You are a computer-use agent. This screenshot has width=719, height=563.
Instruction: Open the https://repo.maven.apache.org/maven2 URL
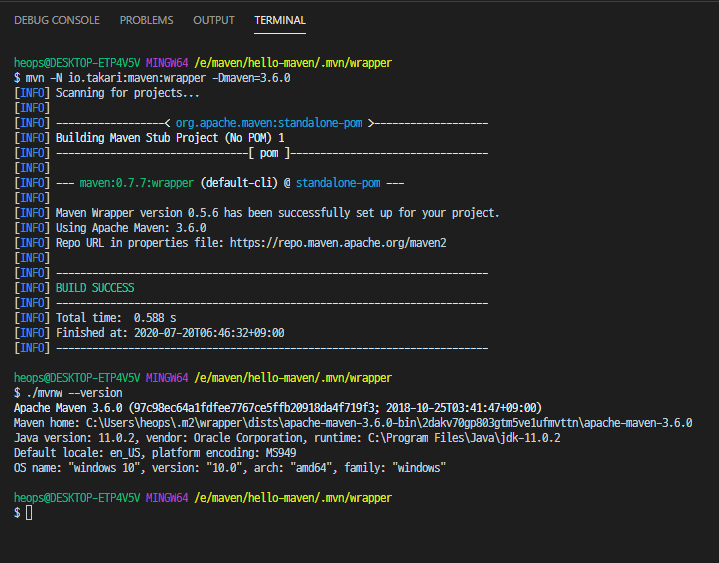point(338,243)
